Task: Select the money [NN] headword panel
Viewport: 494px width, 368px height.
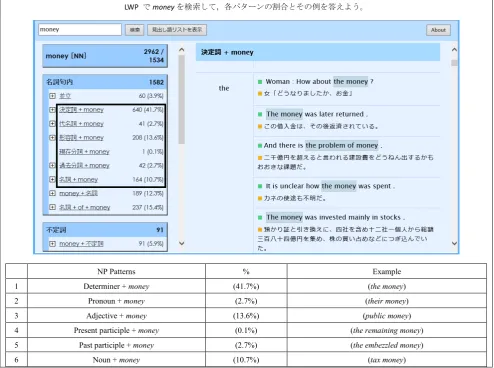Action: [x=105, y=56]
